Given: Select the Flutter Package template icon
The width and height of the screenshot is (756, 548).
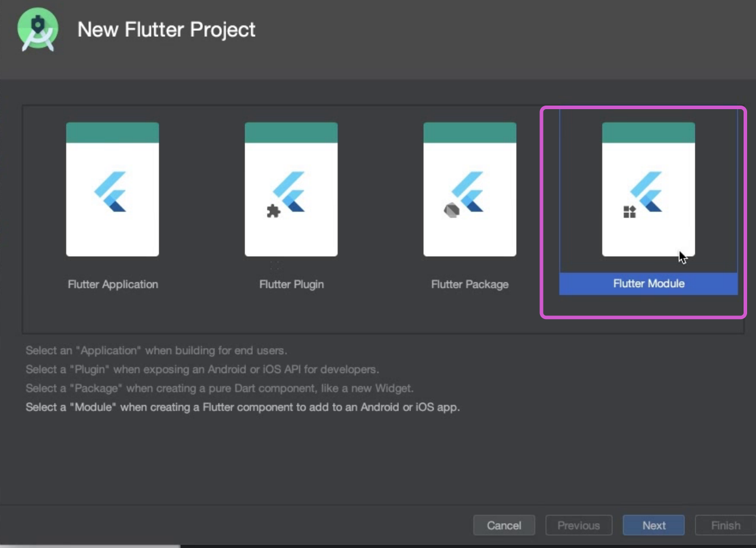Looking at the screenshot, I should (469, 189).
